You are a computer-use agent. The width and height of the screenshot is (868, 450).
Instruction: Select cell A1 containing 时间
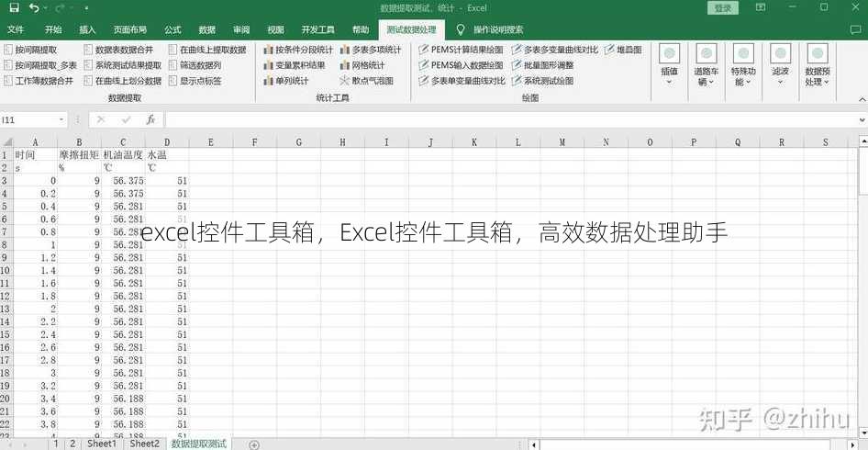(35, 154)
